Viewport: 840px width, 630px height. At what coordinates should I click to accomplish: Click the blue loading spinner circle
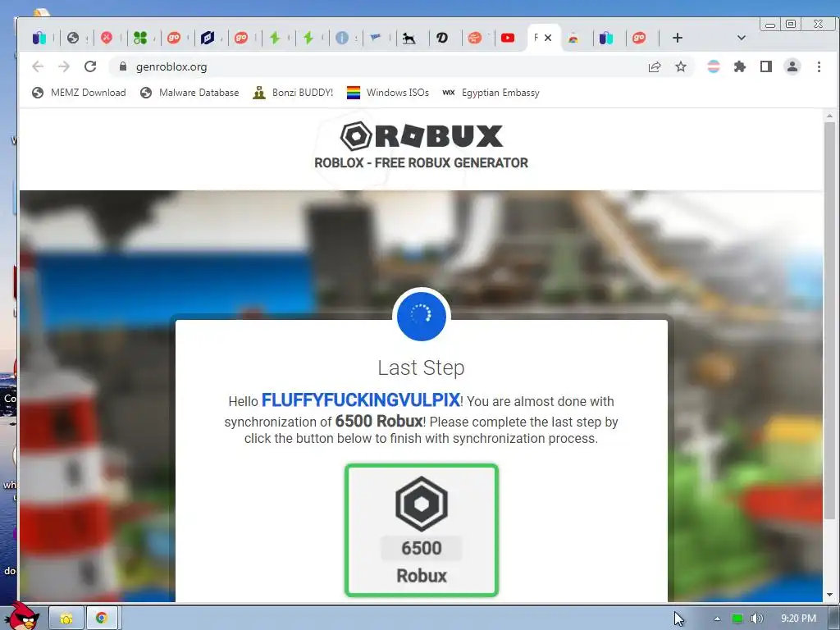tap(422, 316)
